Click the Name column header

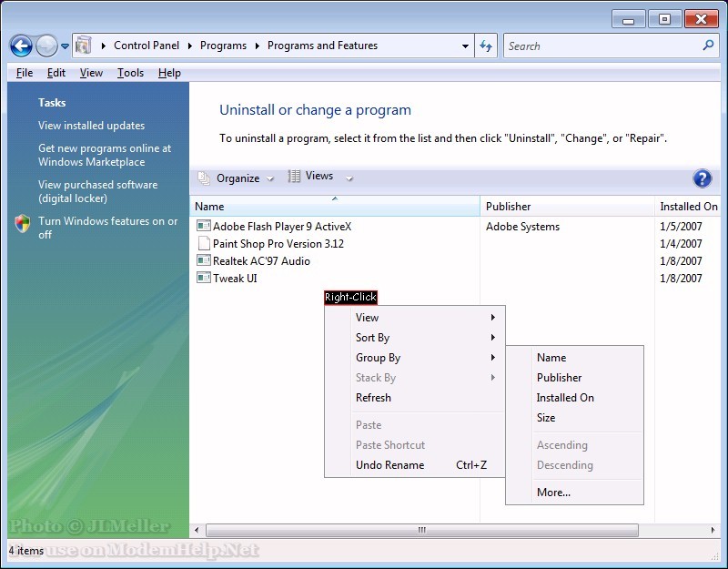pos(335,207)
